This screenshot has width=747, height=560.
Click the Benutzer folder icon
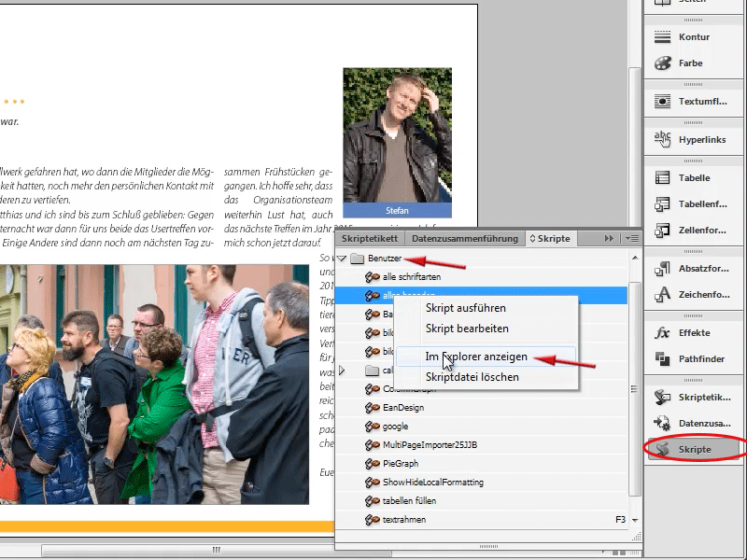357,259
